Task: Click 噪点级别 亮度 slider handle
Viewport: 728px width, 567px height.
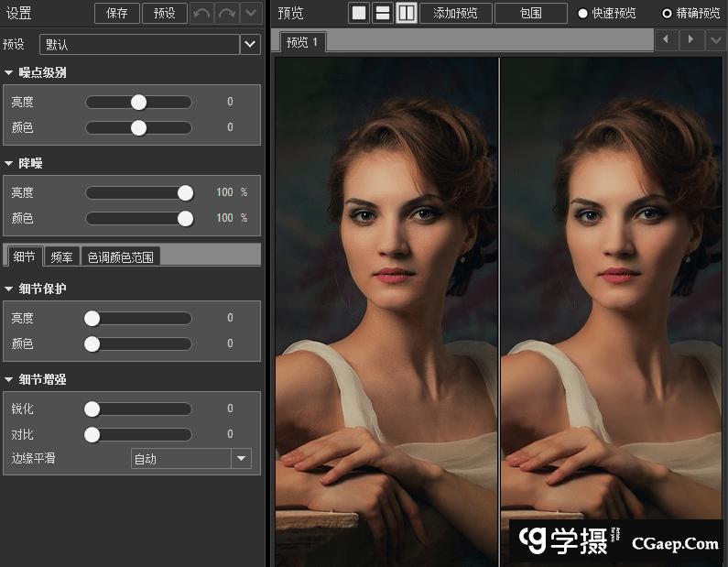Action: [x=138, y=103]
